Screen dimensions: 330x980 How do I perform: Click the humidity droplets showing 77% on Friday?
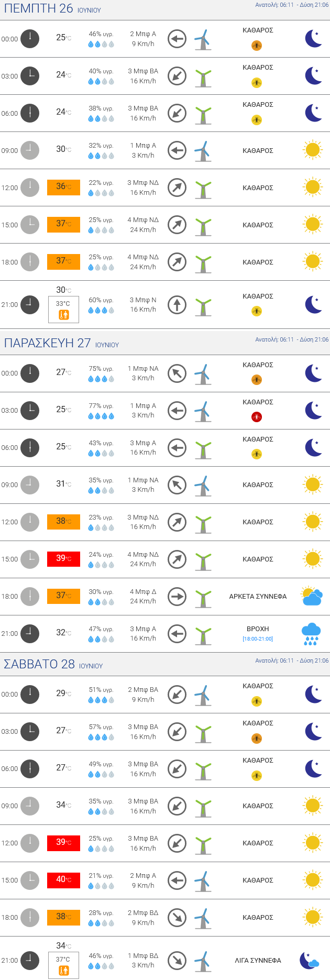(101, 416)
